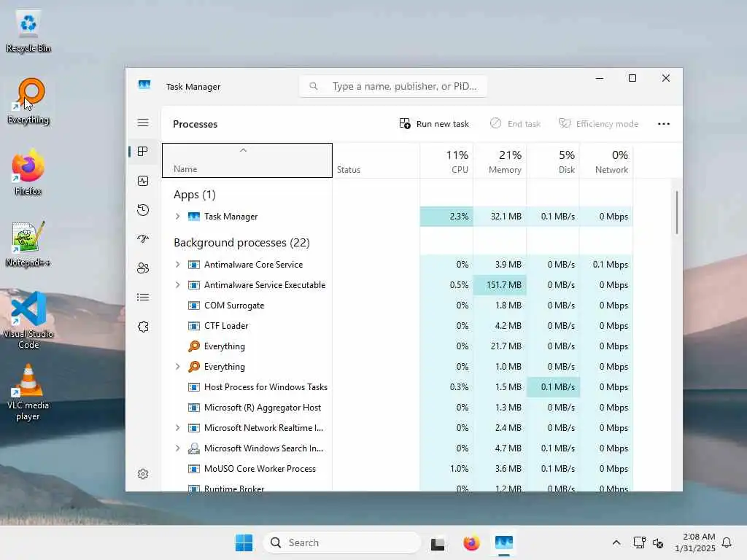
Task: Open the Performance sidebar icon
Action: pos(143,181)
